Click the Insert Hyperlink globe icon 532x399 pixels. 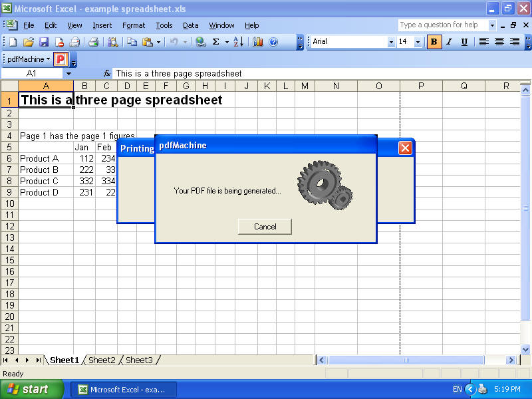click(200, 42)
